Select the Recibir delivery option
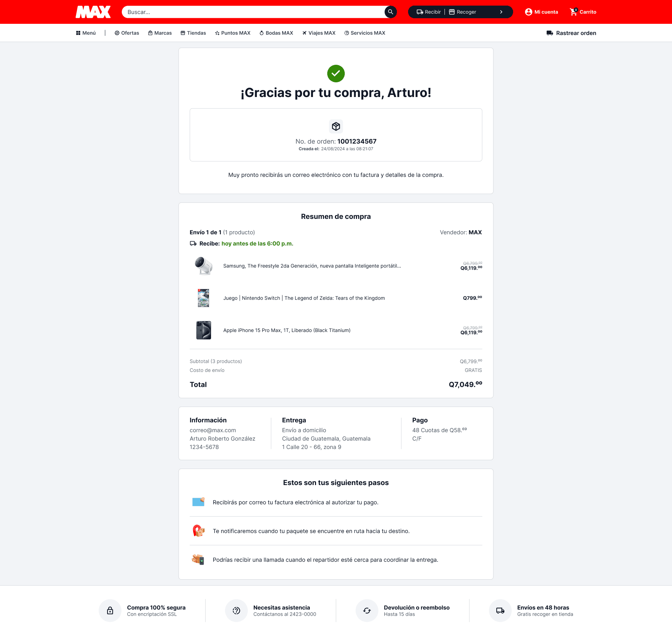Image resolution: width=672 pixels, height=636 pixels. pyautogui.click(x=429, y=12)
